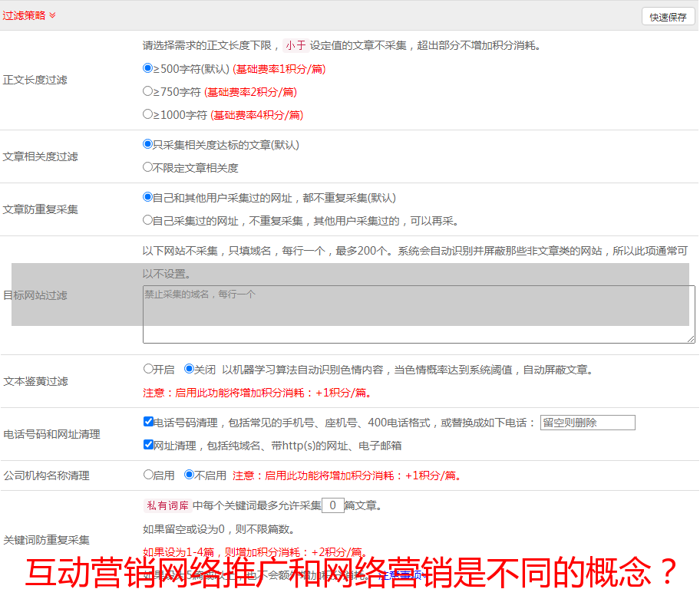Click the 关键词防重复采集 row label

tap(46, 540)
